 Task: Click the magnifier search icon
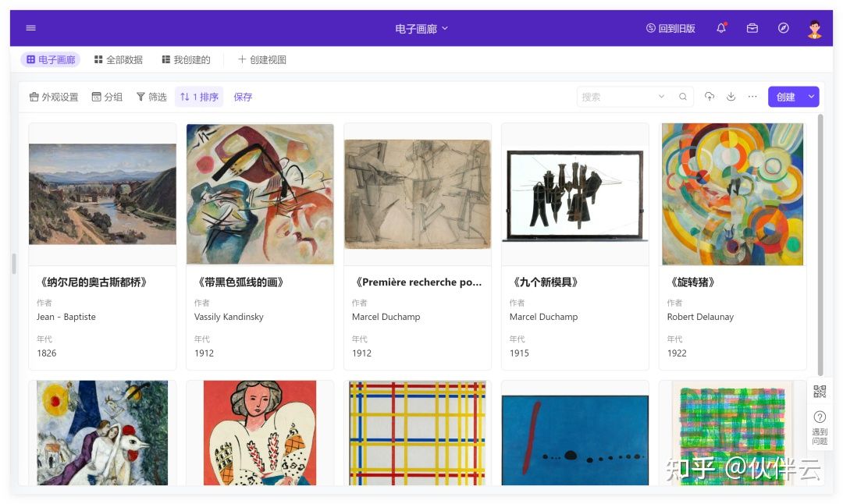683,97
